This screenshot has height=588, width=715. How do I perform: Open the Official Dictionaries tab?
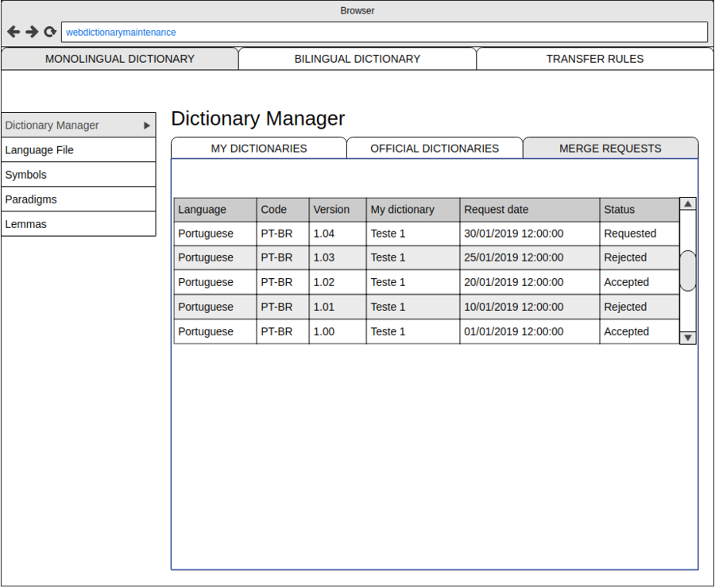tap(435, 149)
